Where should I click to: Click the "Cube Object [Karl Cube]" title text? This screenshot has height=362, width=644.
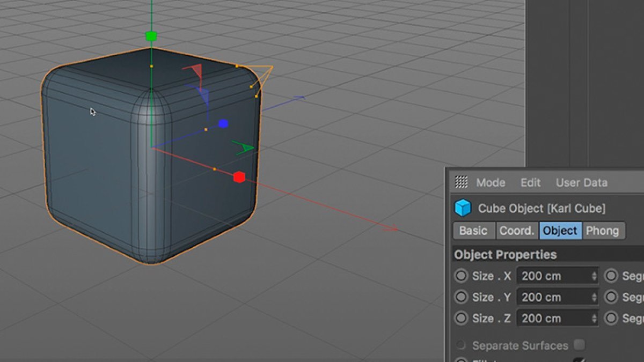click(x=541, y=208)
